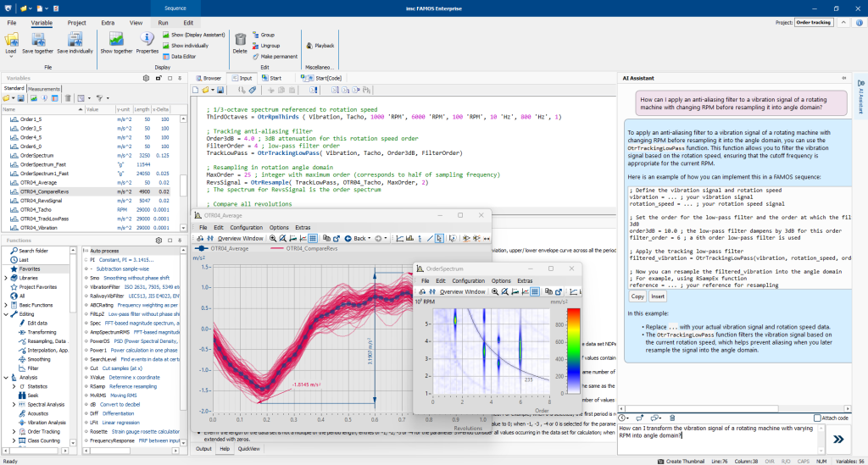Toggle grid icon in OrderSpectrum toolbar

point(535,291)
